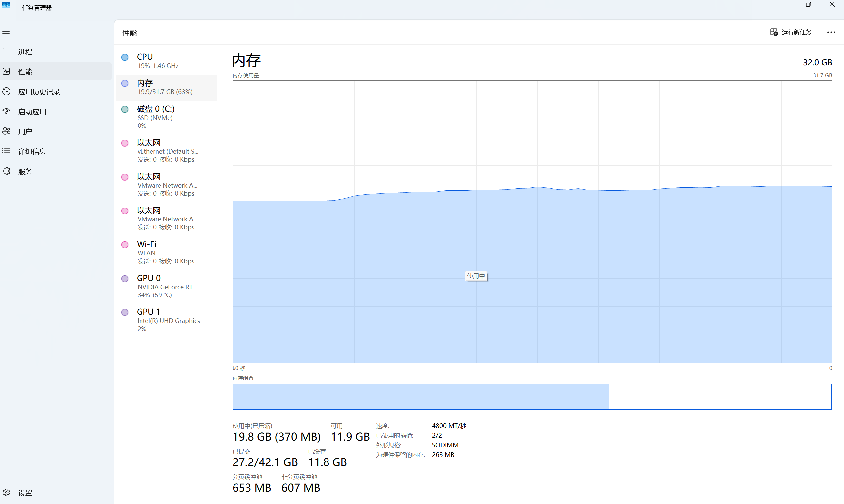Image resolution: width=844 pixels, height=504 pixels.
Task: Open the 服务 services puzzle icon
Action: tap(6, 171)
